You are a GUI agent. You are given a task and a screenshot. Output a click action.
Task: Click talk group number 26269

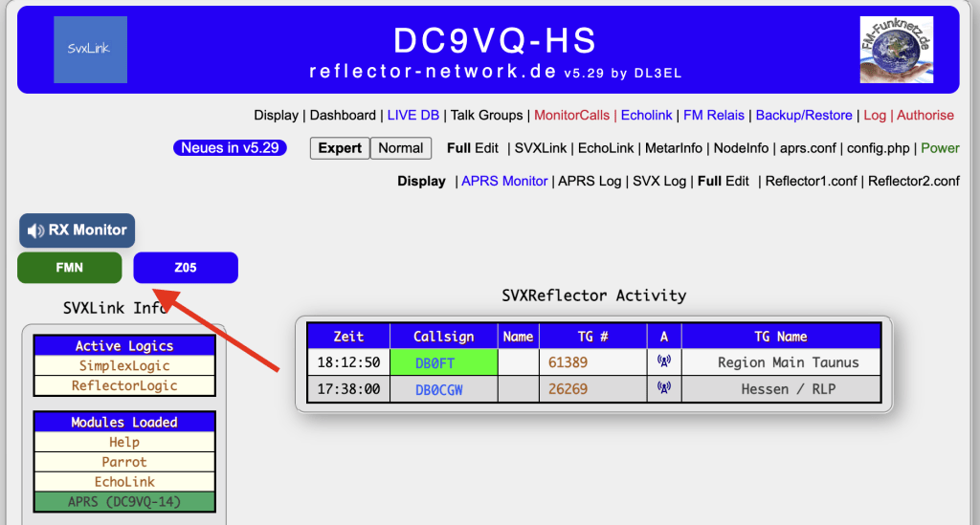pos(568,389)
